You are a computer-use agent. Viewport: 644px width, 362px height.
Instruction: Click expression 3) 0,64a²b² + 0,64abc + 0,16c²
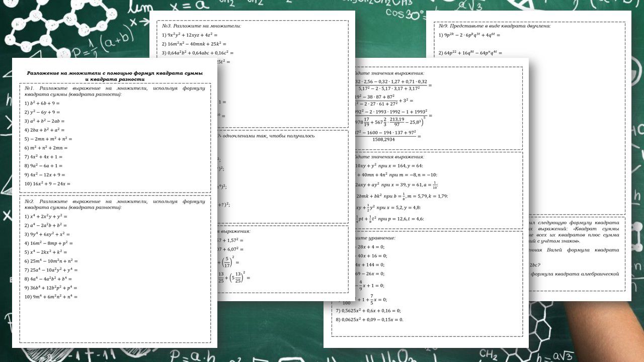click(x=198, y=53)
